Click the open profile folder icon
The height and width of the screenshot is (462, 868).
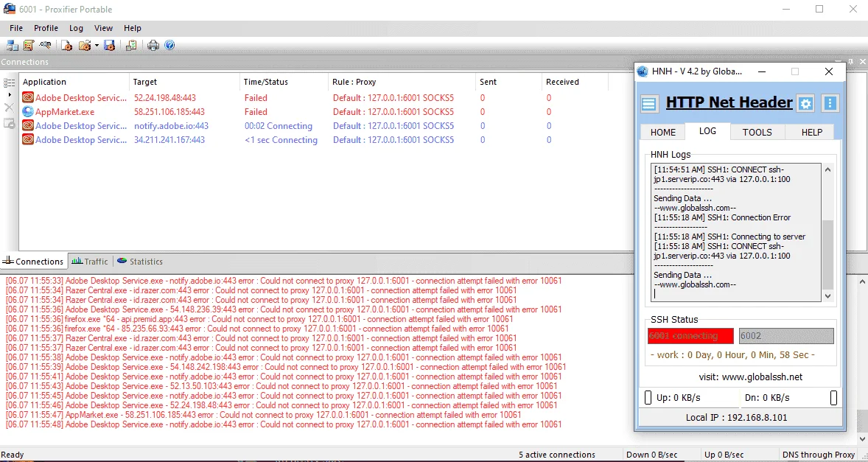[84, 46]
